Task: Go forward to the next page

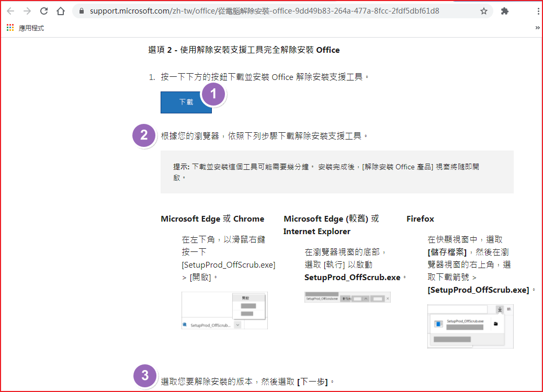Action: point(27,11)
